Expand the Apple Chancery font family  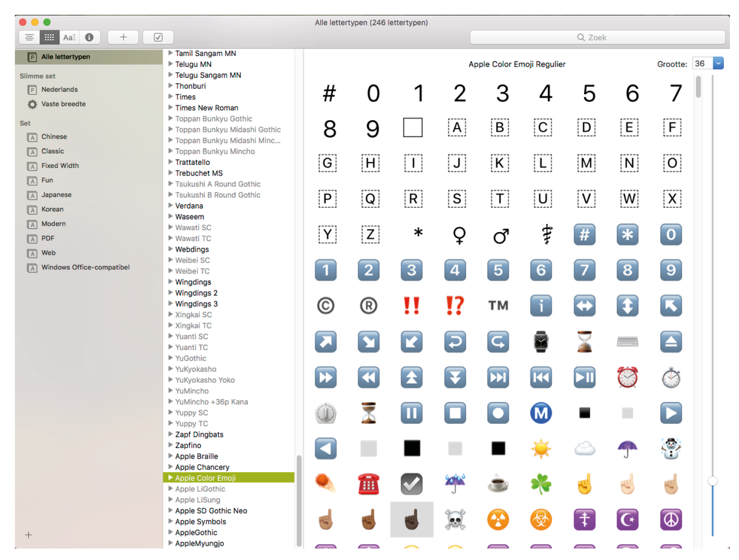coord(171,467)
